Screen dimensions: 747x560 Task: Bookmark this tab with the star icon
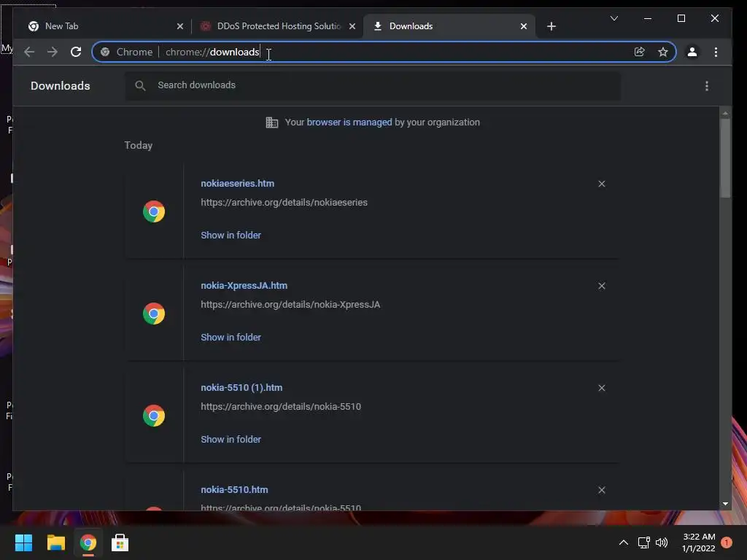click(x=662, y=52)
